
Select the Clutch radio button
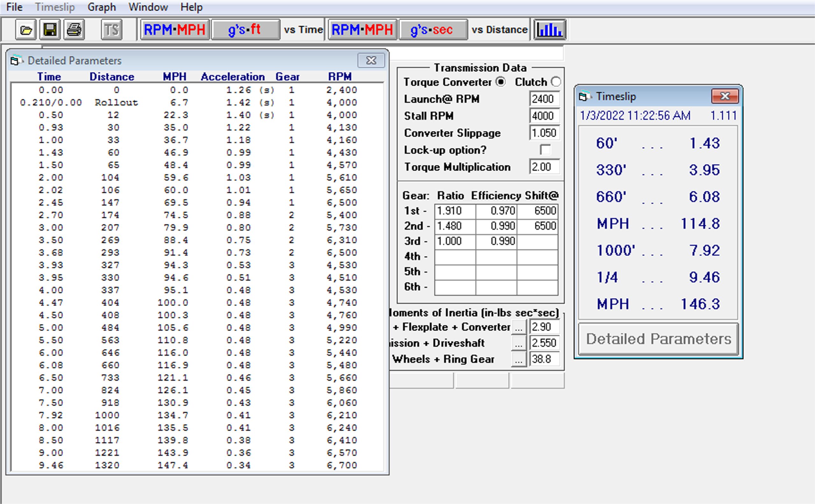(x=556, y=82)
